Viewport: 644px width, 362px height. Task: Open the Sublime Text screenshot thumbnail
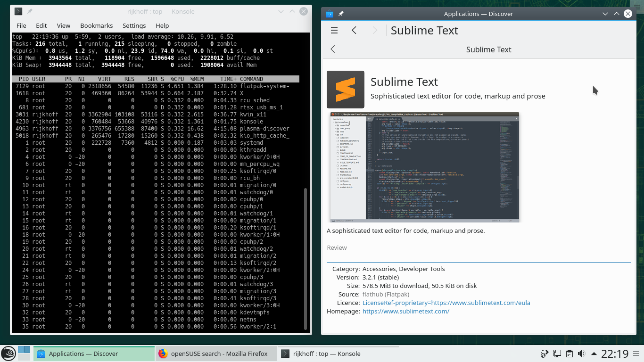(425, 167)
